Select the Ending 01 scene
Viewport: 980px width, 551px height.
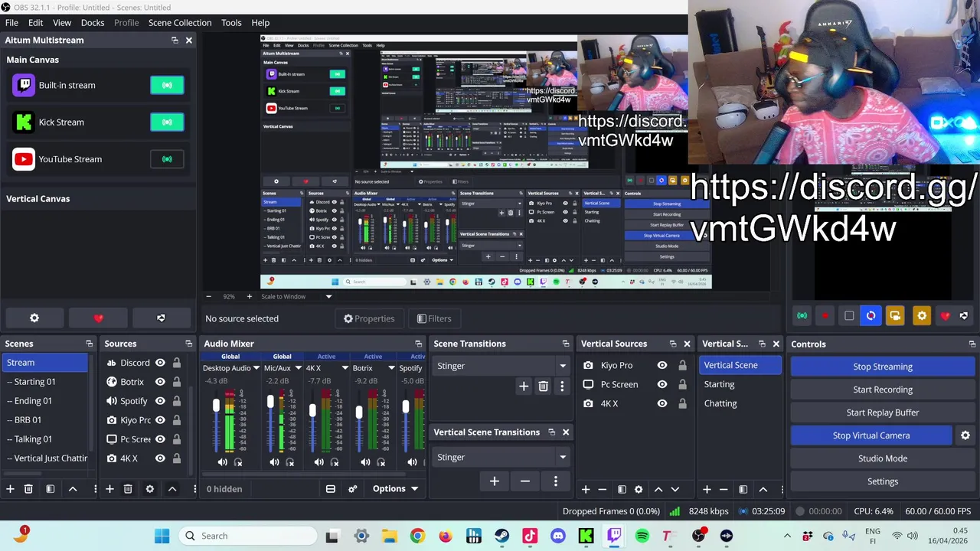point(46,401)
